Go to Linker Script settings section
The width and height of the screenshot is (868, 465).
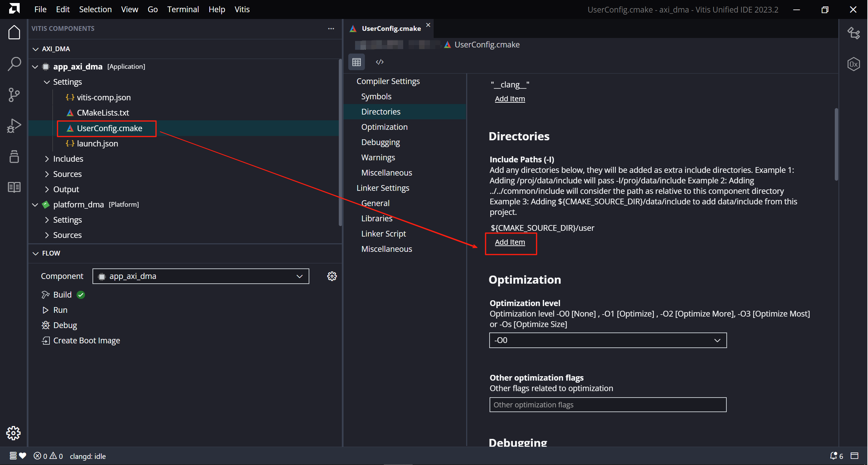pos(384,234)
